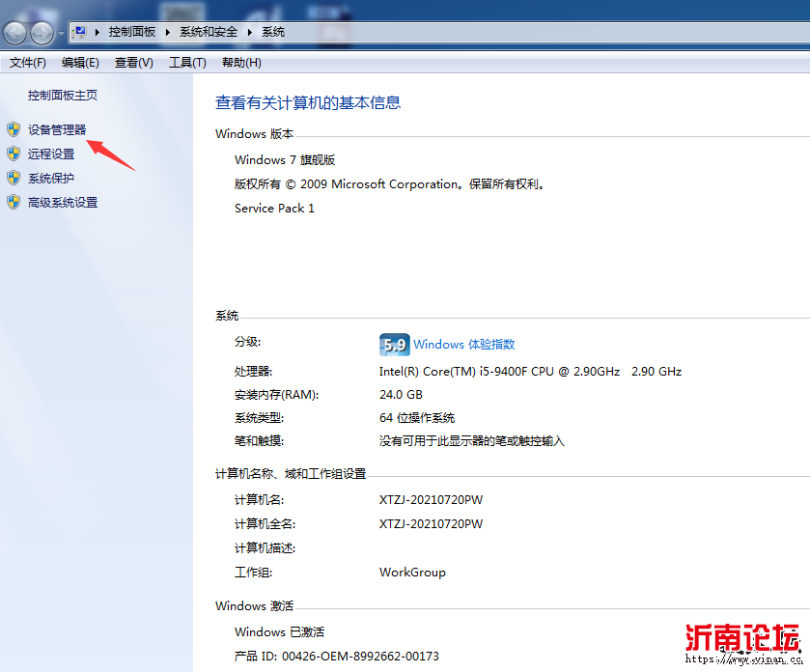Open the 工具(T) menu
The height and width of the screenshot is (672, 810).
[x=187, y=63]
